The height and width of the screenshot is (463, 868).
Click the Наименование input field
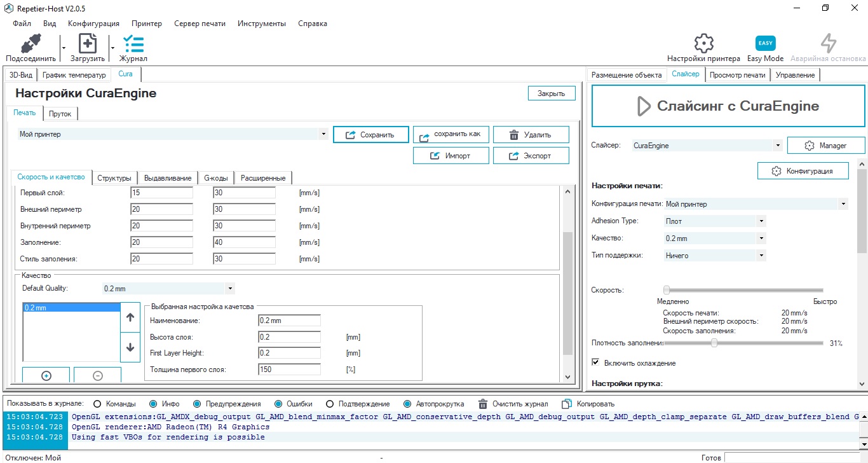[x=289, y=320]
